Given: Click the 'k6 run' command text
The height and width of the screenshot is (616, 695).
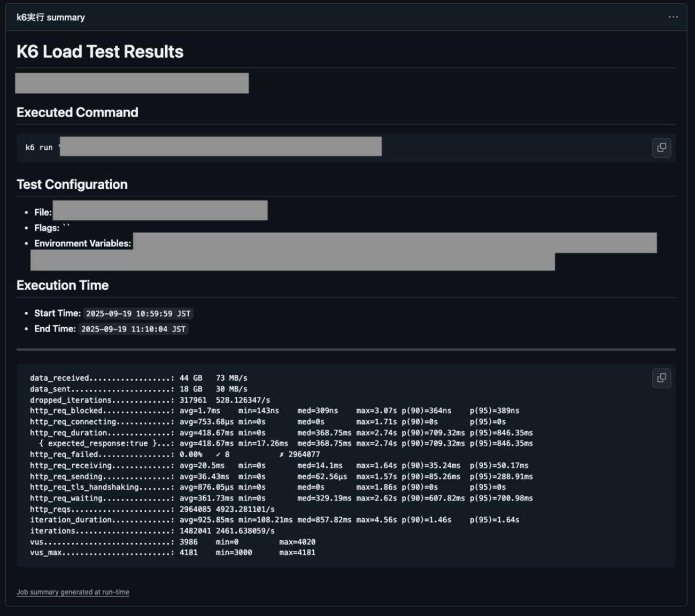Looking at the screenshot, I should tap(39, 148).
